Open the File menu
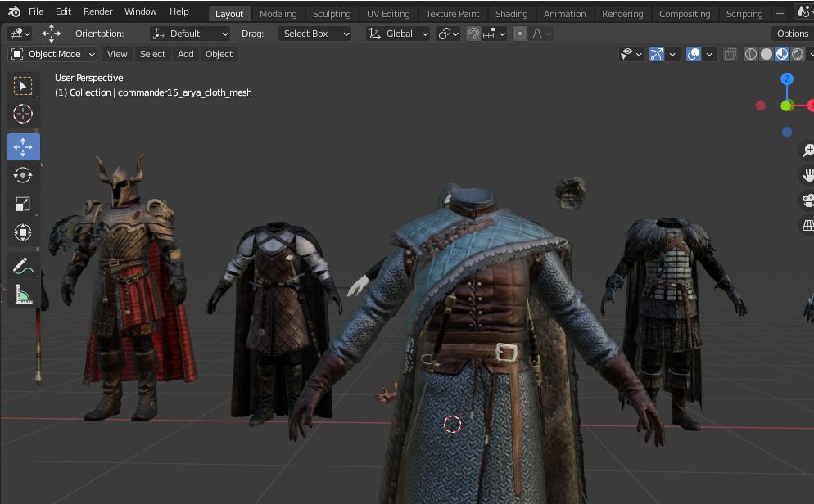 click(36, 11)
